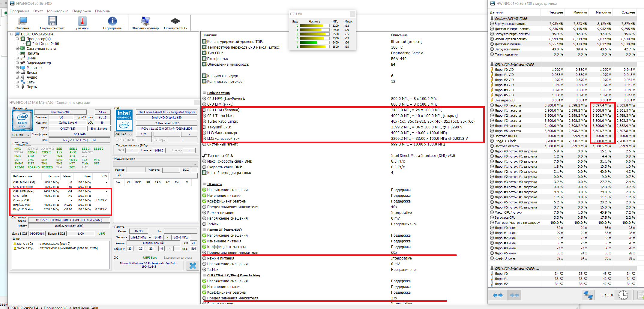Select the Загрузка CPU sensor row
The image size is (644, 309).
(563, 217)
